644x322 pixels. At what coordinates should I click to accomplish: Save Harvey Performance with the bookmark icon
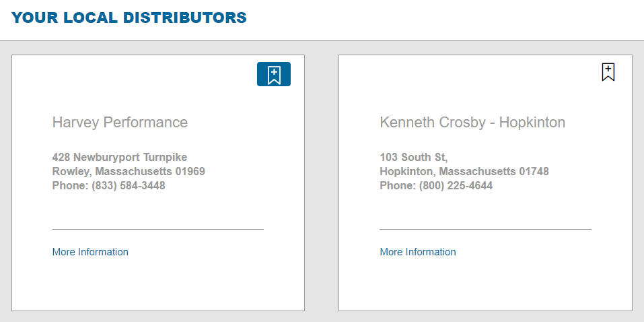[x=273, y=74]
